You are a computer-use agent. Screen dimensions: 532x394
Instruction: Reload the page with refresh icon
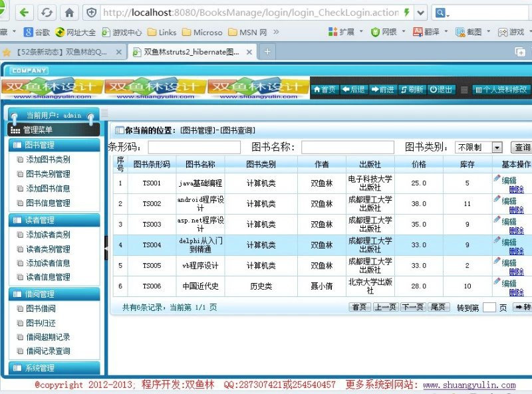point(47,13)
